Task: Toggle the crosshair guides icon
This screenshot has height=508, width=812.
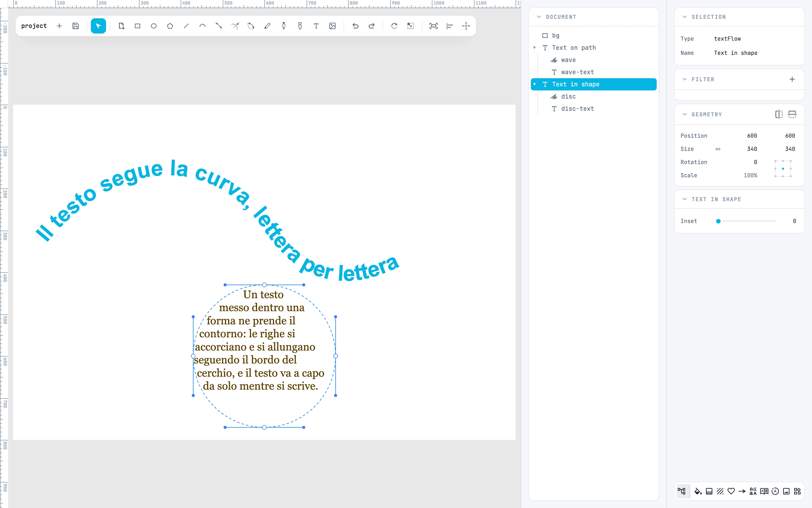Action: coord(466,26)
